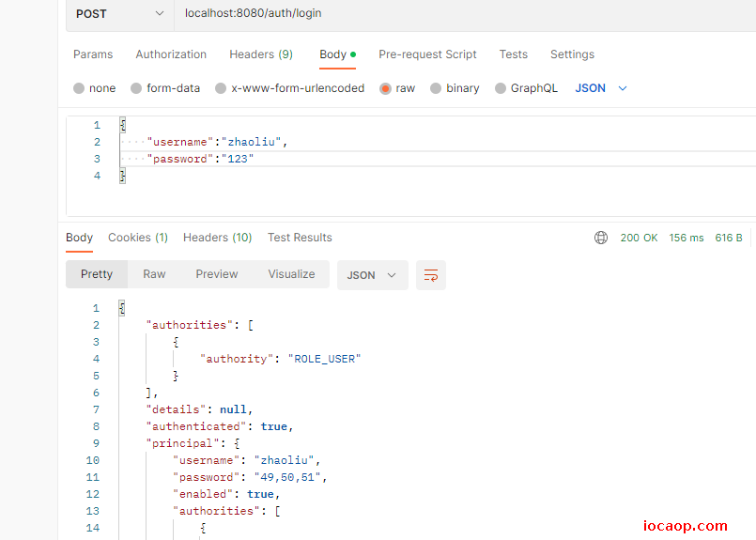Image resolution: width=756 pixels, height=540 pixels.
Task: Click the "principal" key in response
Action: [182, 443]
